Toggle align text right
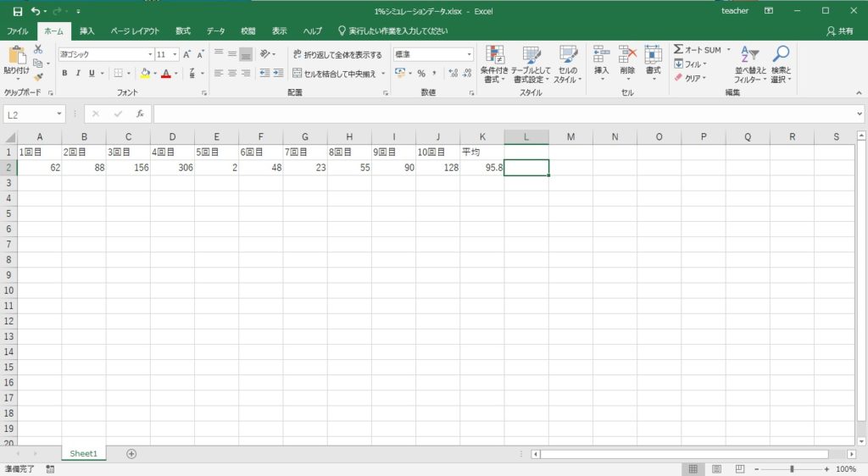 click(x=246, y=73)
